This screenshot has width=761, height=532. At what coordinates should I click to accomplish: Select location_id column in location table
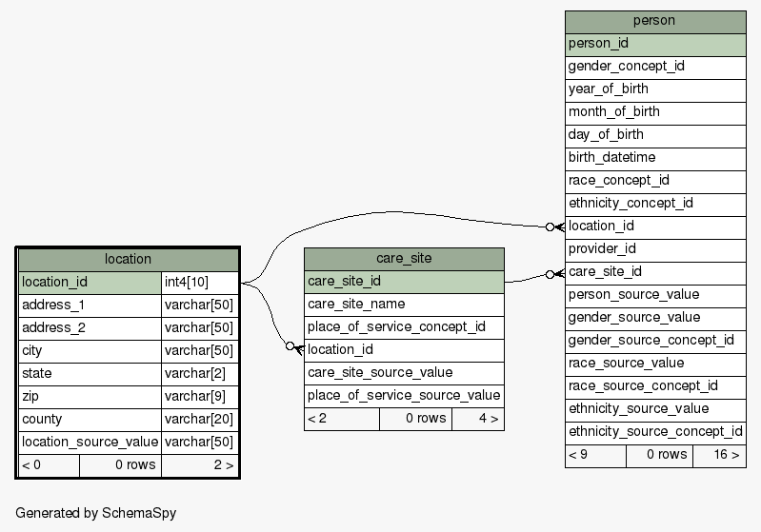pyautogui.click(x=90, y=283)
